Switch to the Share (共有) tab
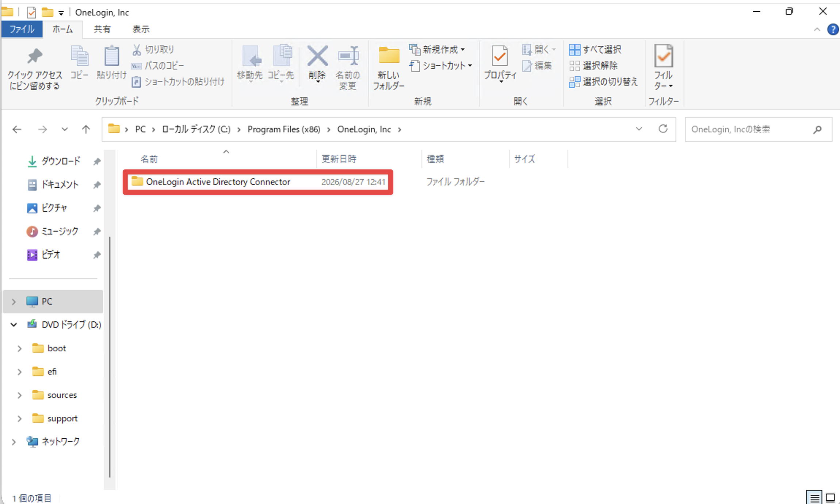The height and width of the screenshot is (504, 840). point(102,29)
